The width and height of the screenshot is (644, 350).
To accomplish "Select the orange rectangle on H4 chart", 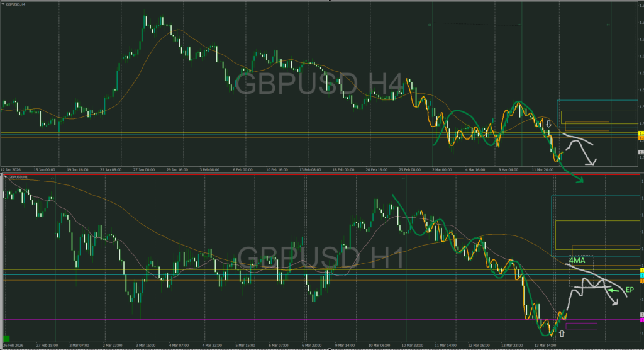I will 588,127.
